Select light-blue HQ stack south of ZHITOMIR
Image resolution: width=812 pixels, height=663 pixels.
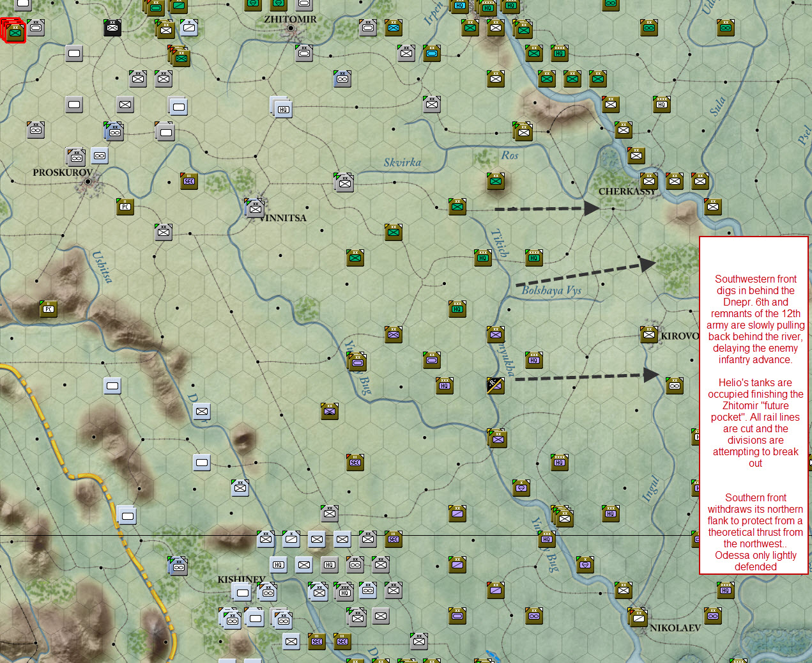[x=282, y=108]
